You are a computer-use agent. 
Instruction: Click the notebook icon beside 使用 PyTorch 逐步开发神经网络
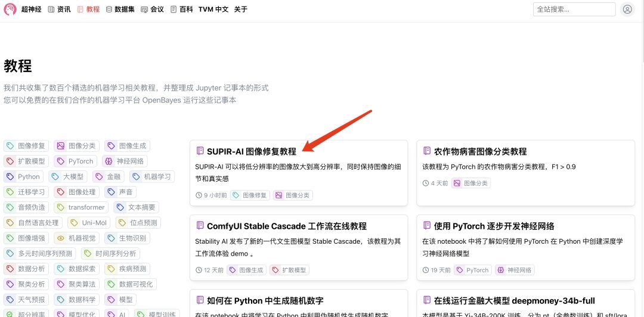point(427,226)
